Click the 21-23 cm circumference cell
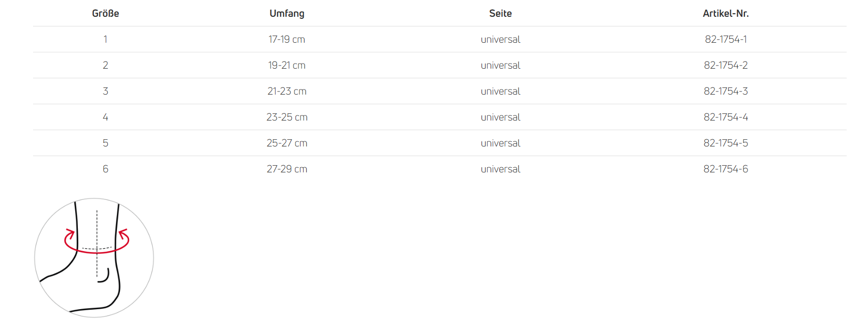Image resolution: width=868 pixels, height=329 pixels. pos(287,91)
